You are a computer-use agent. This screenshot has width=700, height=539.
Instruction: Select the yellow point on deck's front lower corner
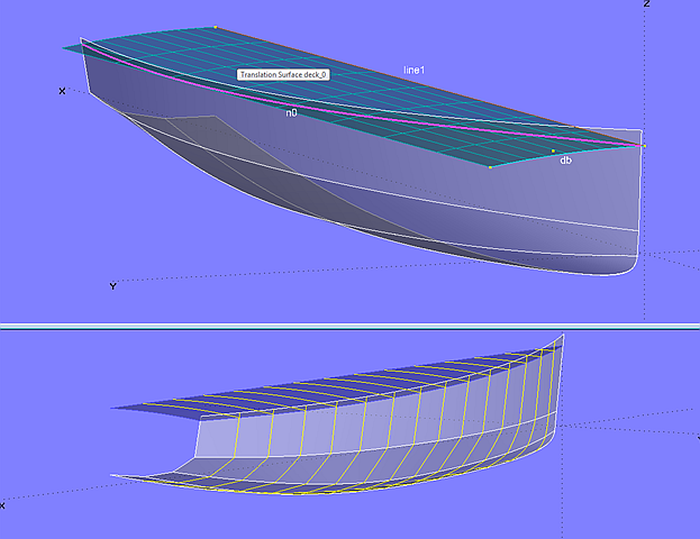[x=490, y=168]
